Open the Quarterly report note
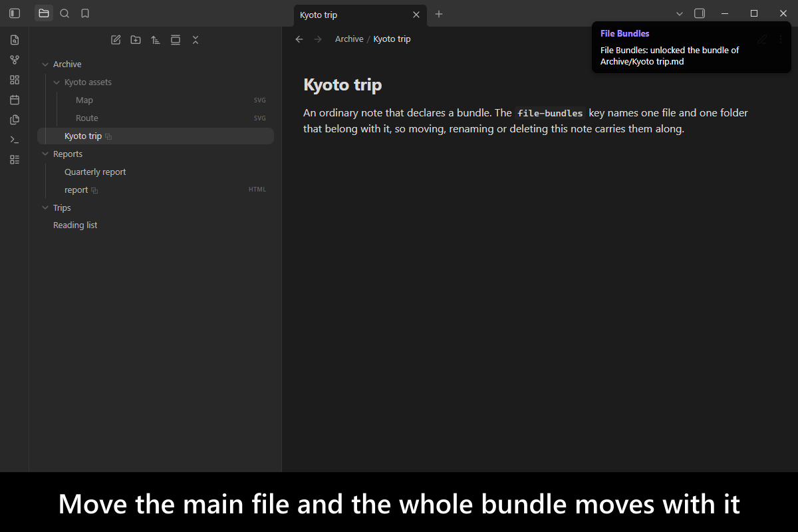Screen dimensions: 798x532 (156, 172)
